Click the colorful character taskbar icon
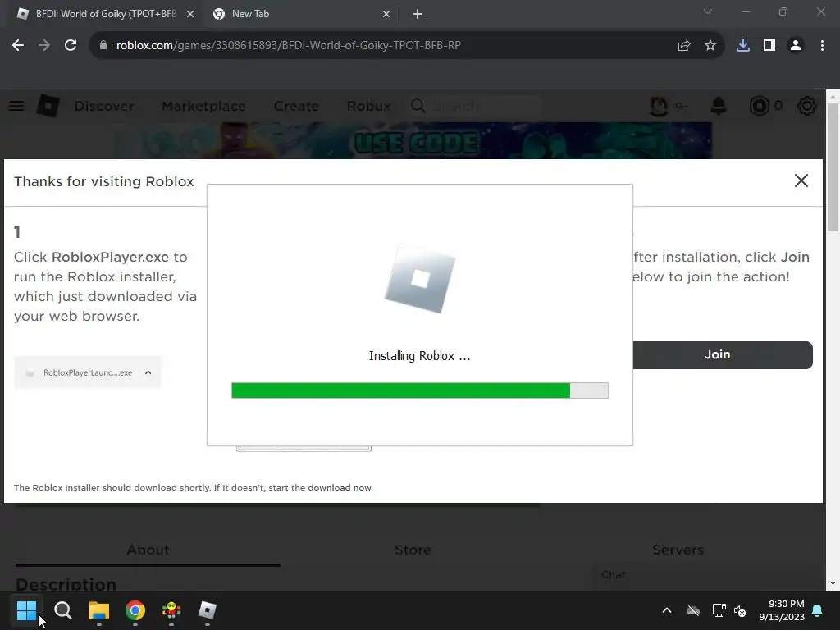Viewport: 840px width, 630px height. pos(171,610)
